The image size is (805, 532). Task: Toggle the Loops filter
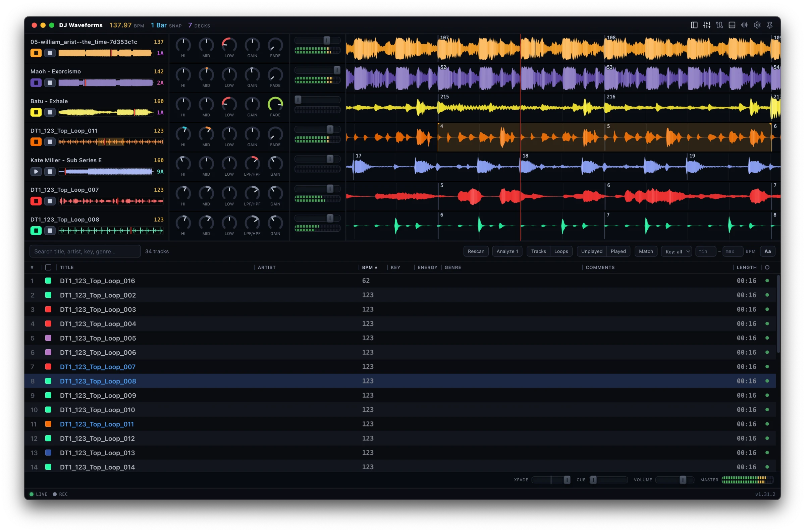(561, 251)
